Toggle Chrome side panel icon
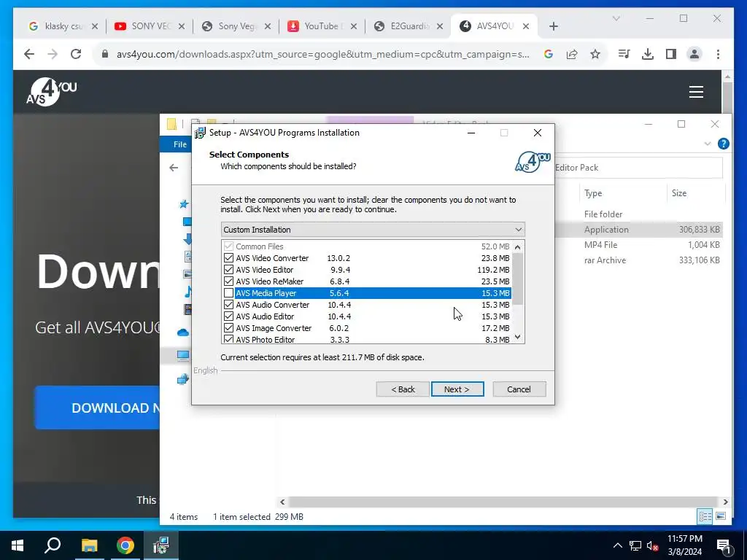Viewport: 747px width, 560px height. click(x=671, y=54)
